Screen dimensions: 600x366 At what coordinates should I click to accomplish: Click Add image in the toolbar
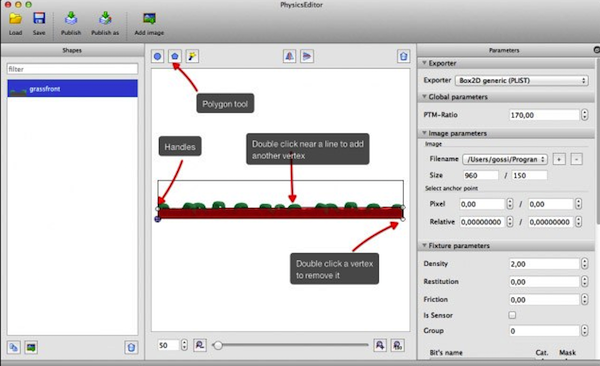click(x=149, y=24)
